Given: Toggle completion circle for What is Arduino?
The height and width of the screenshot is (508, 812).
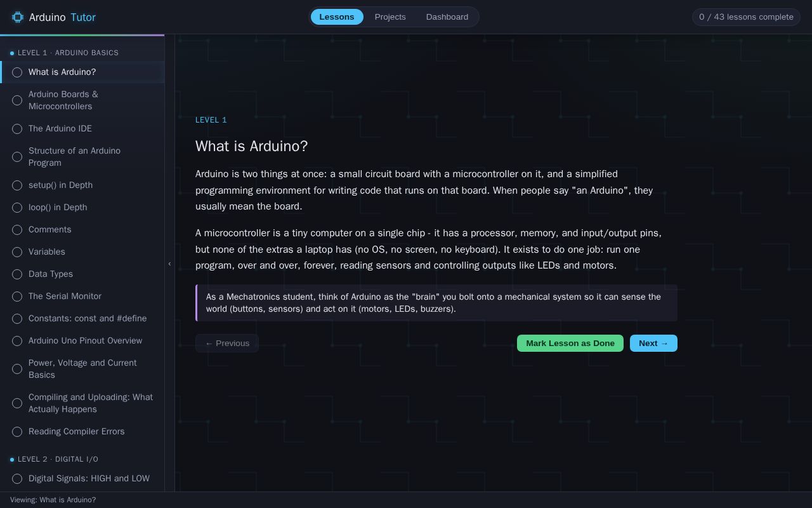Looking at the screenshot, I should click(x=17, y=72).
